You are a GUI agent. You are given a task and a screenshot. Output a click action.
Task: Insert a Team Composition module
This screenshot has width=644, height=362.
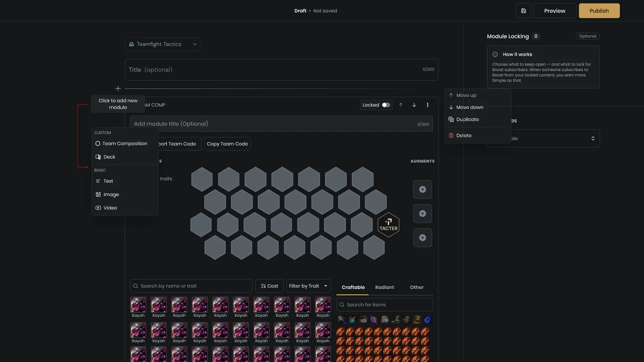pos(124,143)
